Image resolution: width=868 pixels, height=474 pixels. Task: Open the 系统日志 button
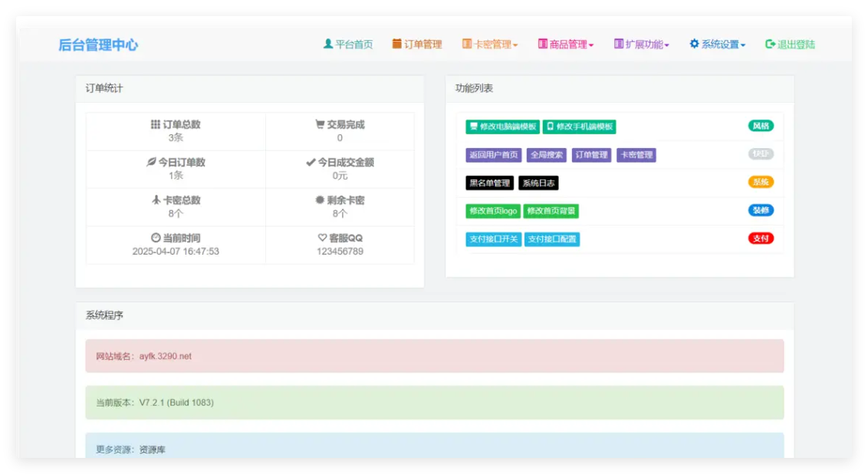point(538,183)
